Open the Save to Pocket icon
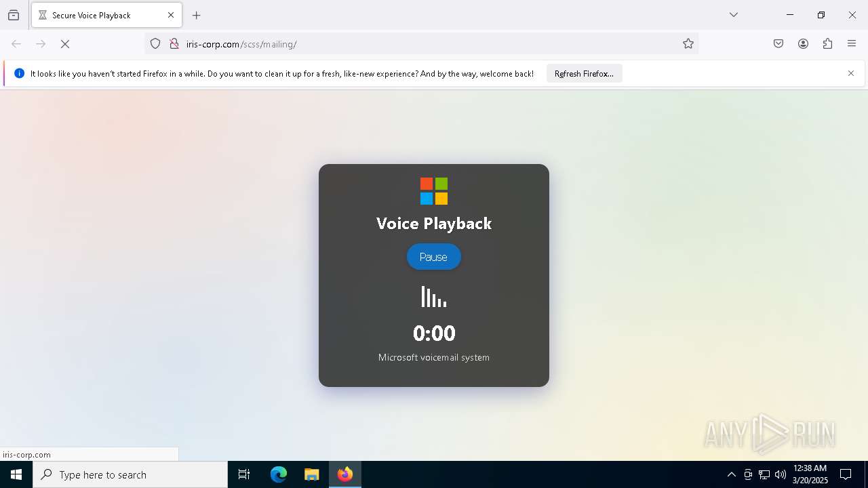Image resolution: width=868 pixels, height=488 pixels. (x=778, y=44)
